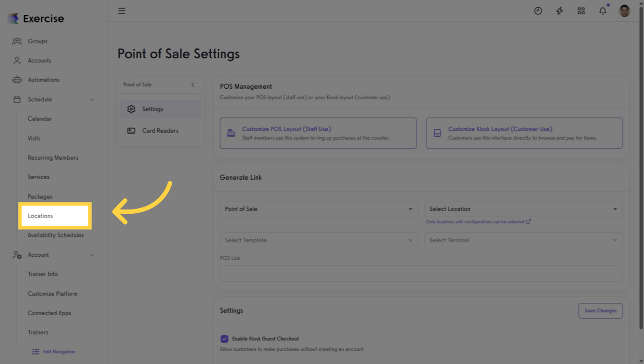Image resolution: width=644 pixels, height=364 pixels.
Task: Open Locations in the sidebar
Action: click(40, 216)
